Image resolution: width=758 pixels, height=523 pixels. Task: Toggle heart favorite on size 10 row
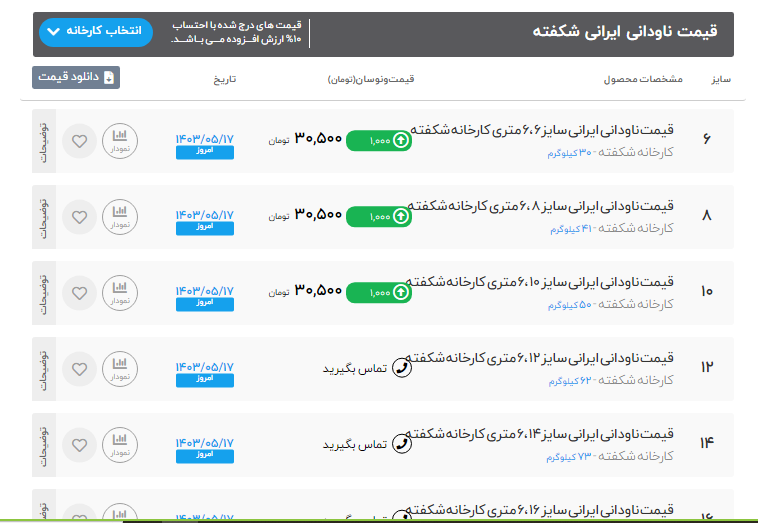80,292
